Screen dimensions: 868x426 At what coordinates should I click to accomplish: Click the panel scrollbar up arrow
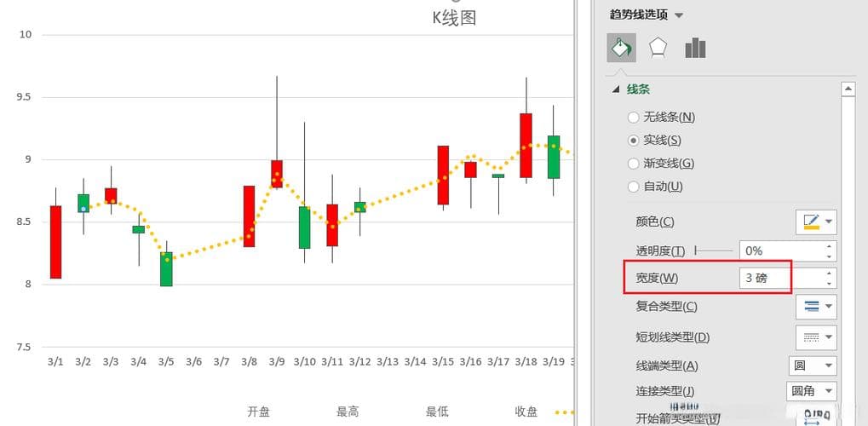848,89
